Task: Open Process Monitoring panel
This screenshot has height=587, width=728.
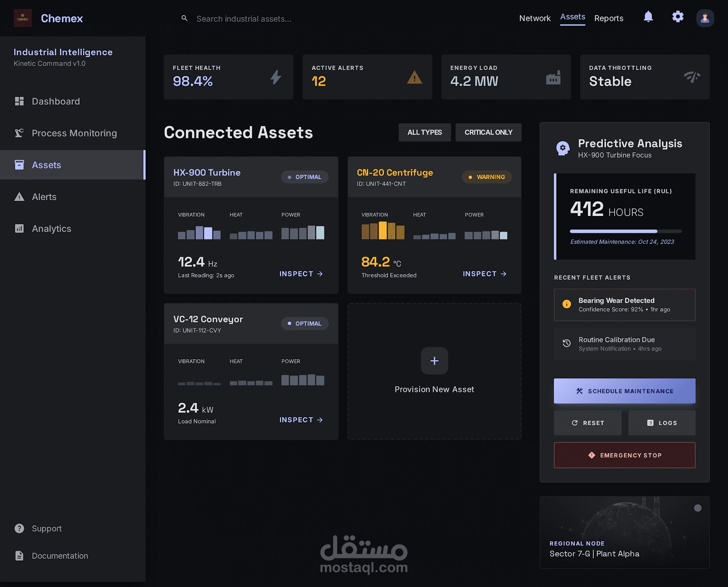Action: 74,133
